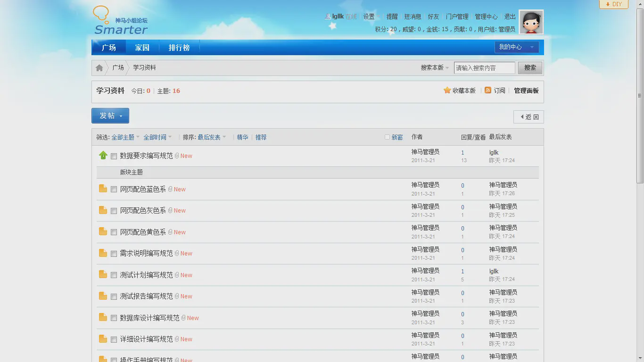Open the 排行榜 navigation tab
The image size is (644, 362).
[179, 48]
